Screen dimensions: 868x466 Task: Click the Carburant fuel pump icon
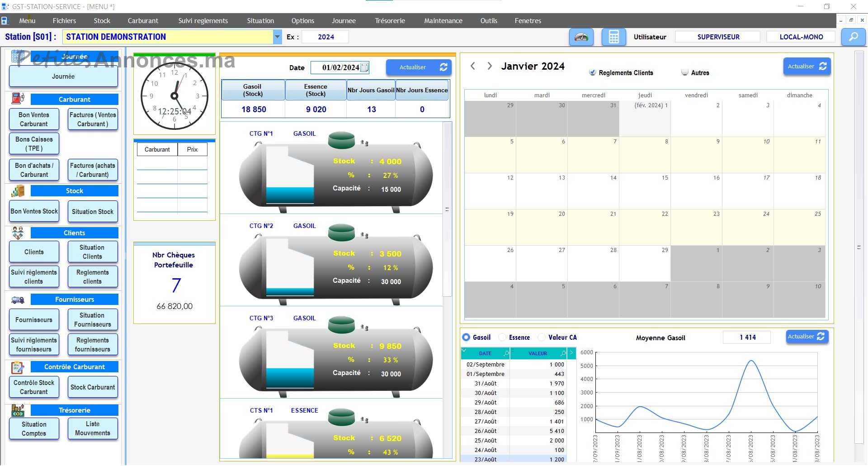click(18, 99)
